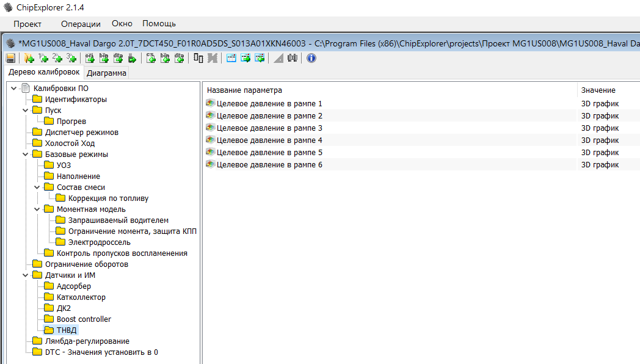640x364 pixels.
Task: Click the save project floppy disk icon
Action: 10,58
